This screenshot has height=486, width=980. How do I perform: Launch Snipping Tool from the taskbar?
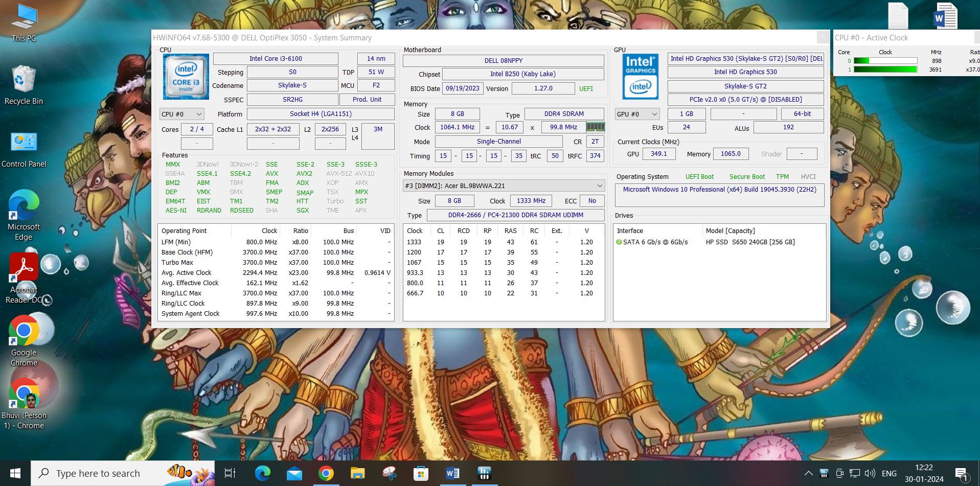(x=390, y=473)
